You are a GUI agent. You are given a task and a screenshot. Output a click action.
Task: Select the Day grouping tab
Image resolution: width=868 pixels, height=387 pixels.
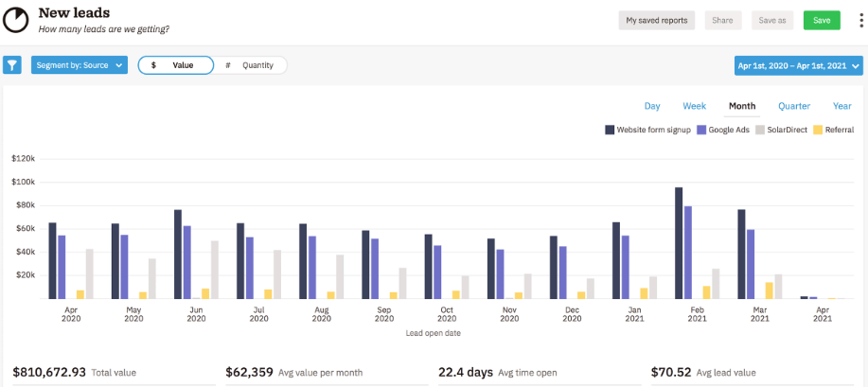pos(652,106)
